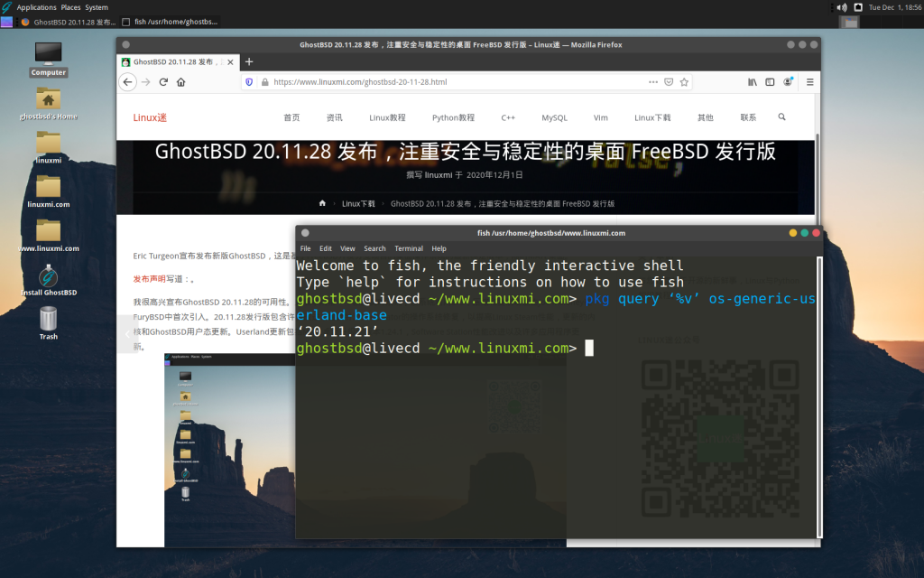Reload the page in Firefox

coord(163,82)
